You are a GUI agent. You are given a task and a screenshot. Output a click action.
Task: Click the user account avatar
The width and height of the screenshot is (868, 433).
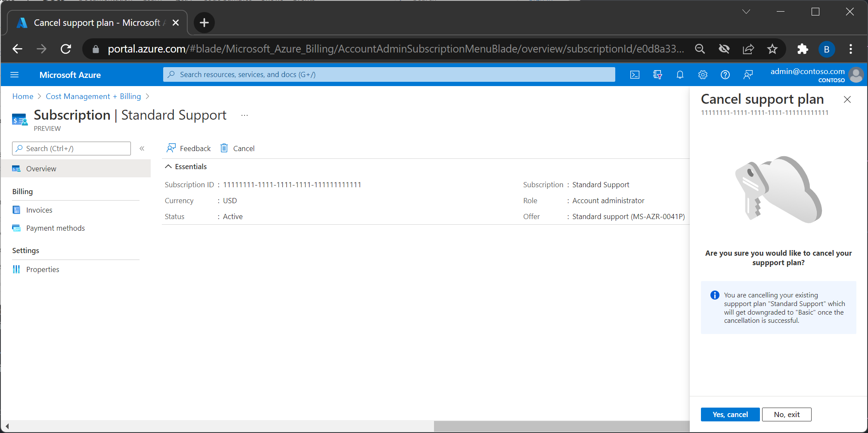pyautogui.click(x=856, y=75)
